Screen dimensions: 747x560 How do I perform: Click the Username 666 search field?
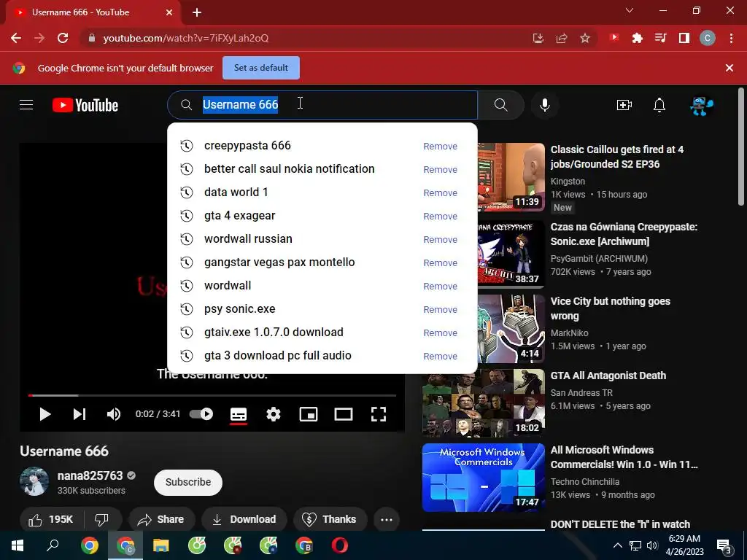point(322,105)
